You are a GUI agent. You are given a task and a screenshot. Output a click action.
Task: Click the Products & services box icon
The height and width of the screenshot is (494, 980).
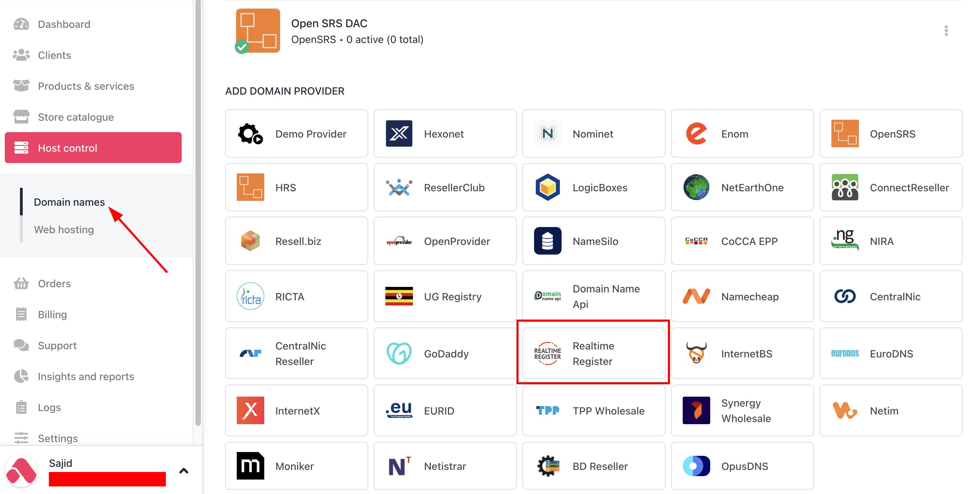pos(21,86)
